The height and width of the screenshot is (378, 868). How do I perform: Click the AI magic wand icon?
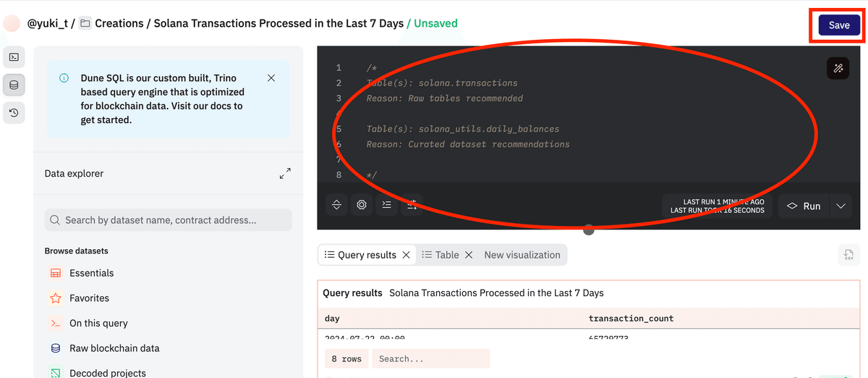(838, 68)
